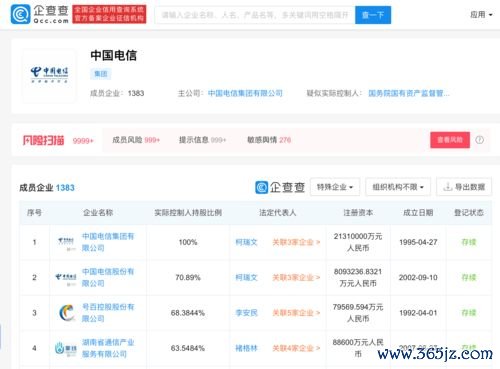Click the 21310000万元人民币 capital cell
The height and width of the screenshot is (369, 500).
358,242
